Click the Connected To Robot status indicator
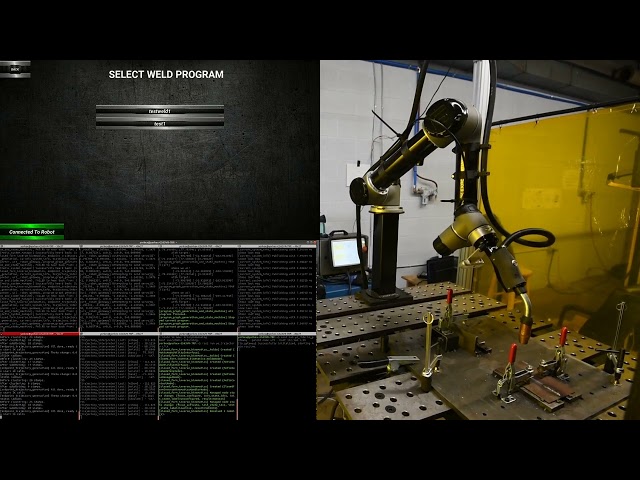 point(32,231)
